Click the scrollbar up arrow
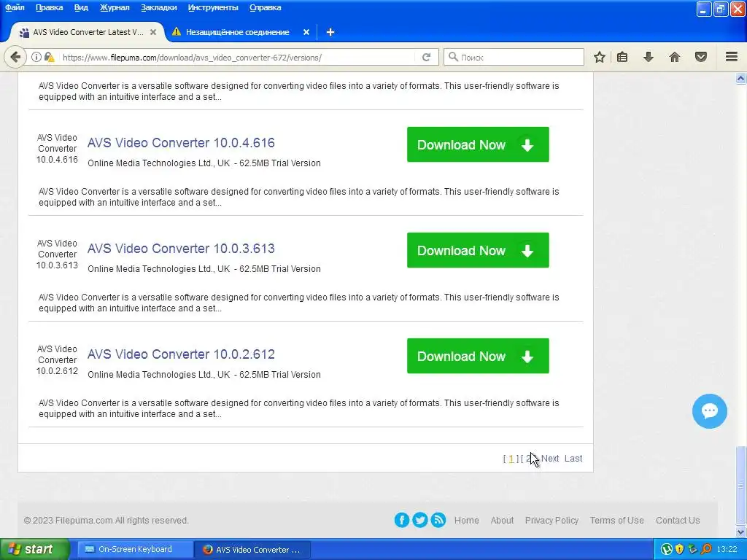Image resolution: width=747 pixels, height=560 pixels. coord(741,78)
